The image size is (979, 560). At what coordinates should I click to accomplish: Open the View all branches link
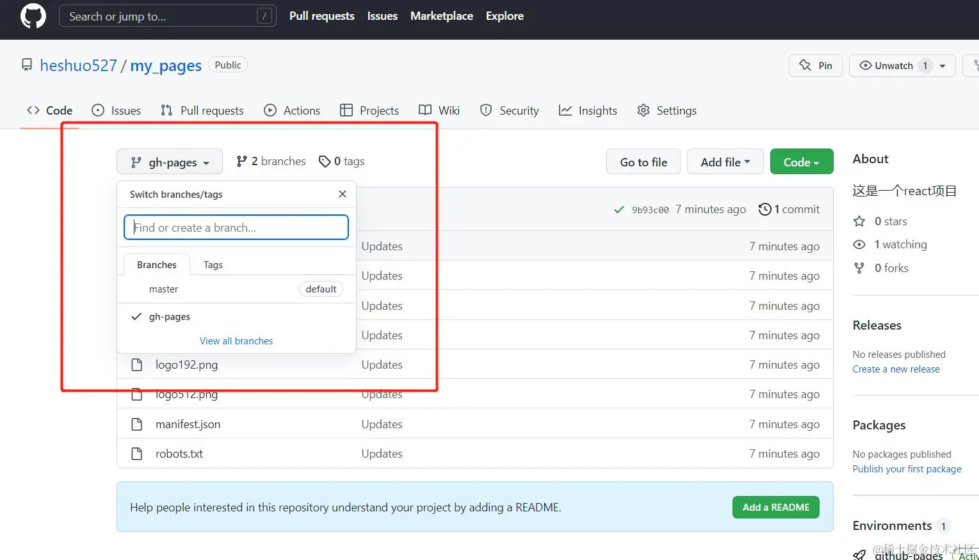(x=236, y=341)
